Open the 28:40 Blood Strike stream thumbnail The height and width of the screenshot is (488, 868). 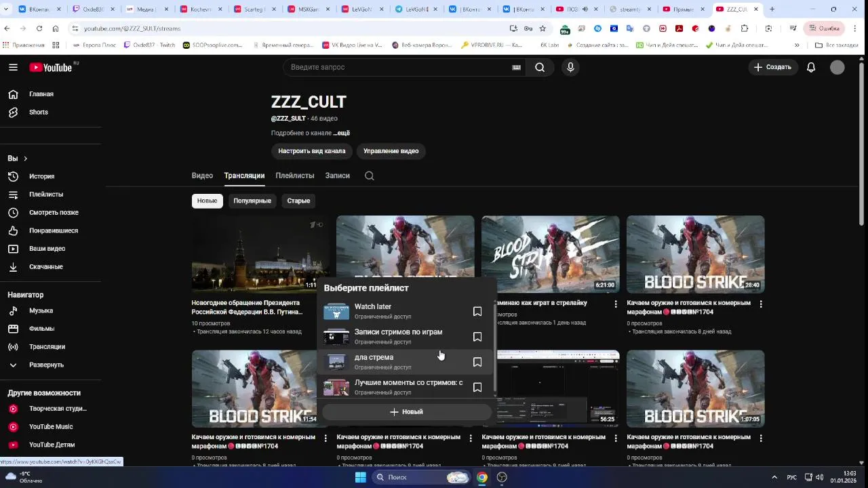click(x=695, y=254)
